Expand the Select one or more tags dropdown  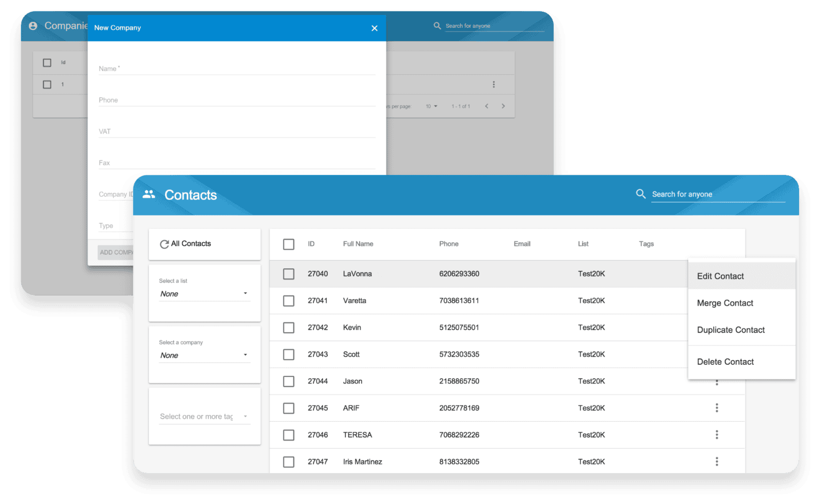coord(204,416)
